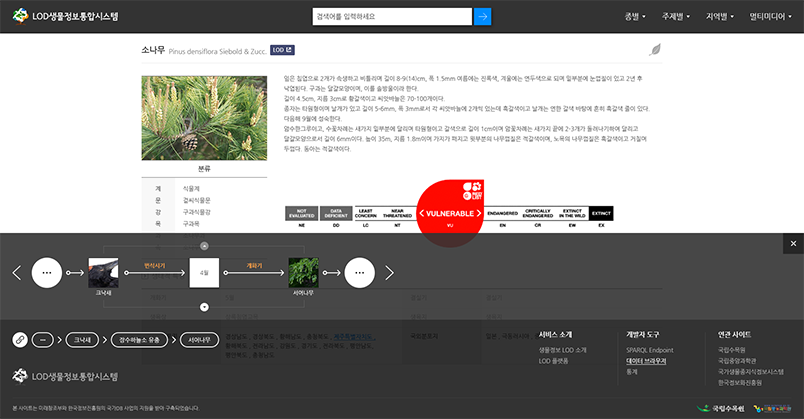Click the colorful science museum logo in the footer
The width and height of the screenshot is (804, 419).
click(773, 408)
